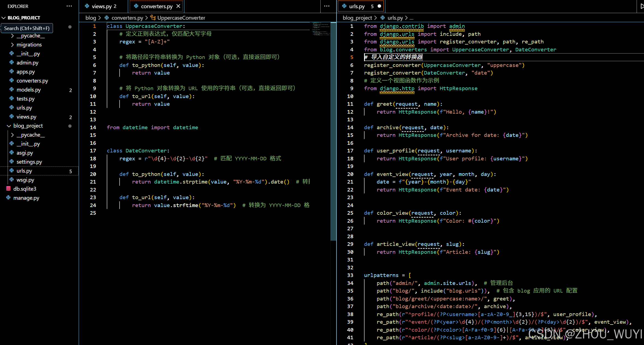Open tests.py in explorer
The image size is (644, 345).
[25, 99]
